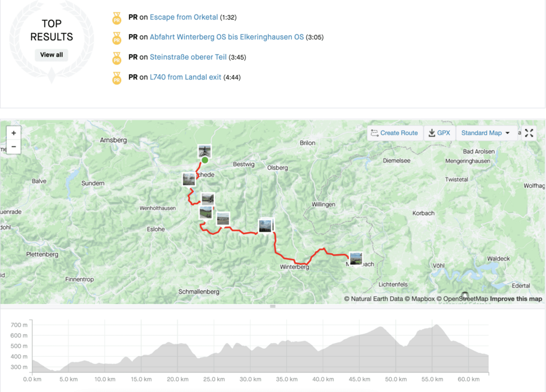The image size is (546, 392).
Task: Open the Escape from Orketal segment
Action: pyautogui.click(x=184, y=17)
